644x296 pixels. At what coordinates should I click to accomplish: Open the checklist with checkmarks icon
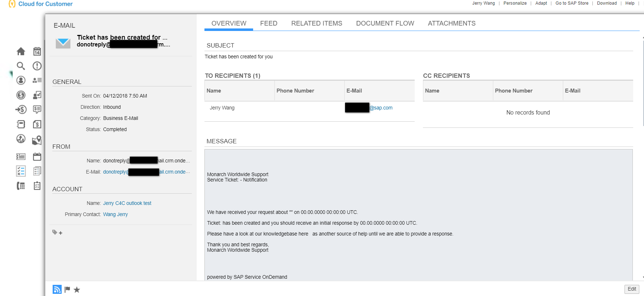pyautogui.click(x=21, y=171)
